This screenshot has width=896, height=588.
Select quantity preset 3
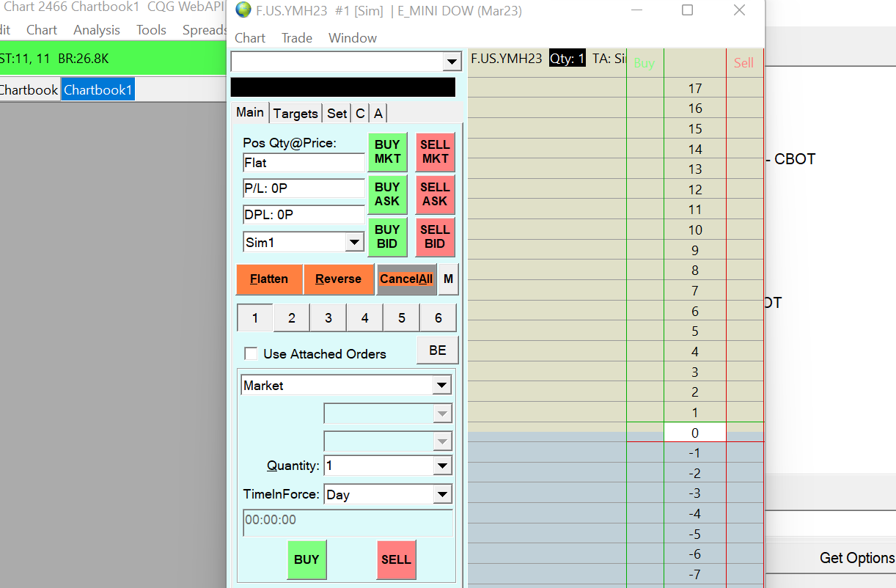[x=328, y=318]
